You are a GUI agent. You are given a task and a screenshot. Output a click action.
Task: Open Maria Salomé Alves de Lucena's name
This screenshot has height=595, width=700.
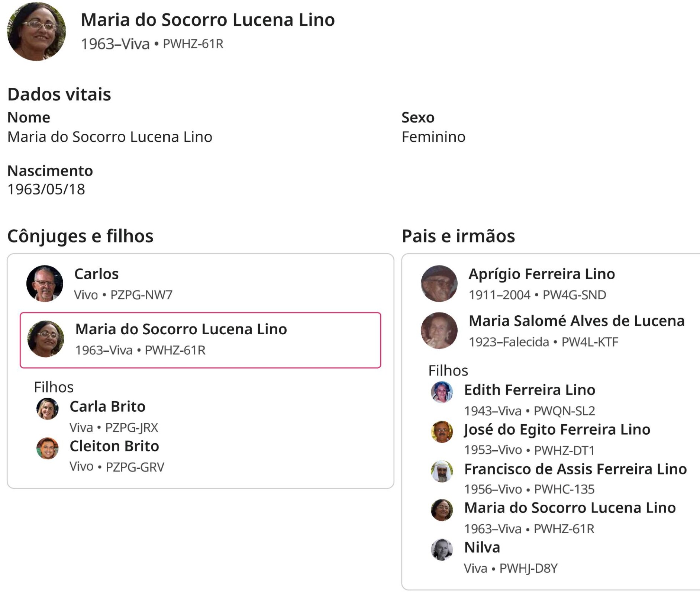tap(576, 321)
